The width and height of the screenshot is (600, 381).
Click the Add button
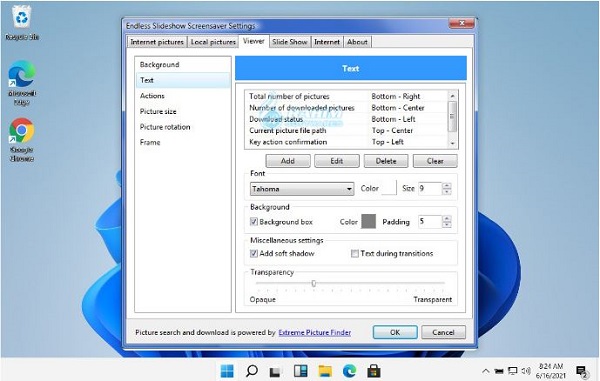point(288,161)
